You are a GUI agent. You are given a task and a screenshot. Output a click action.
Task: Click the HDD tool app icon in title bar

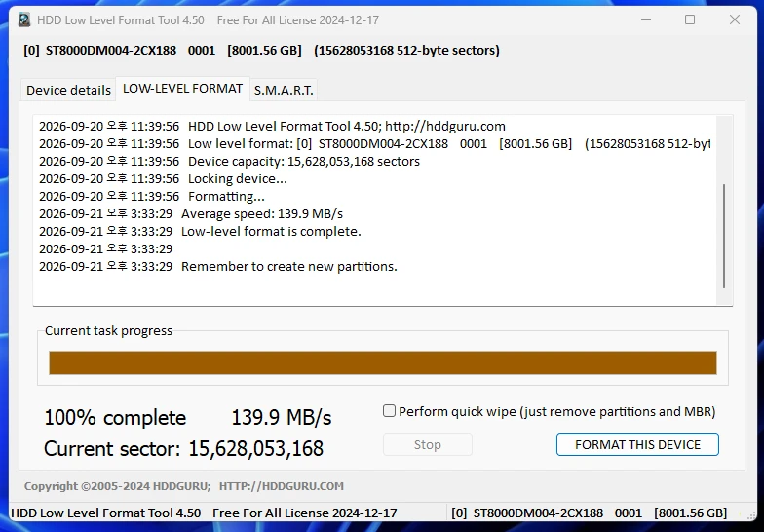[24, 19]
